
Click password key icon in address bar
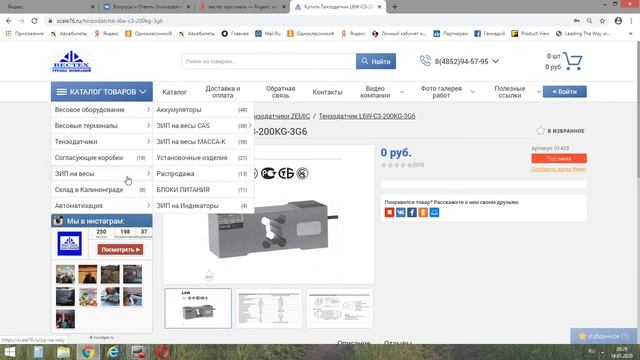click(x=577, y=21)
